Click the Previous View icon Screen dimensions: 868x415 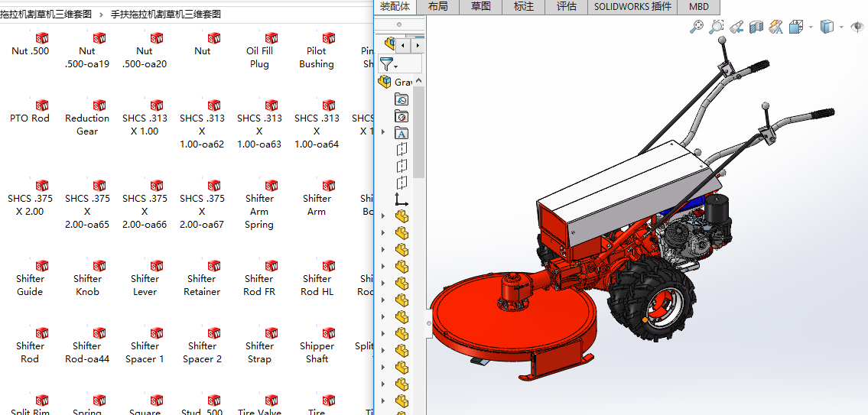[x=736, y=27]
